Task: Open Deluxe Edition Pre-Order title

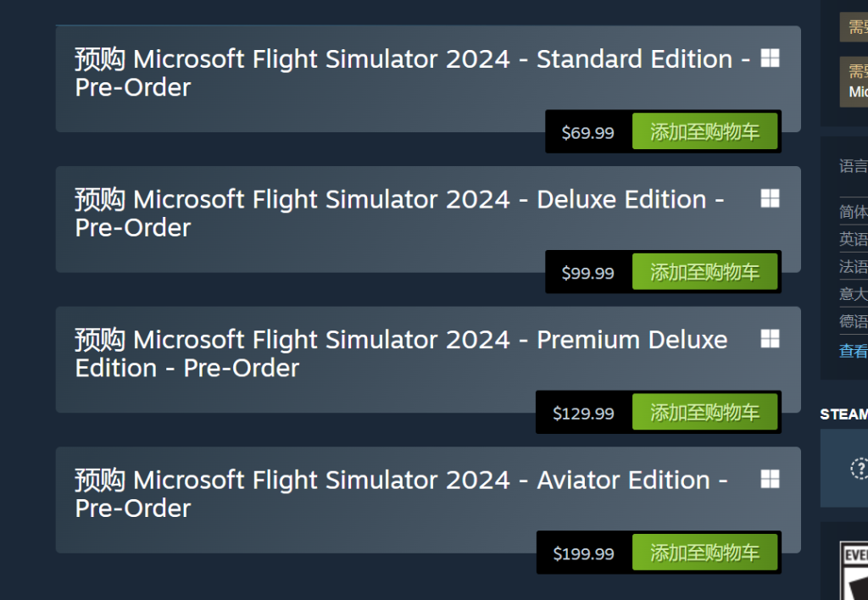Action: 400,213
